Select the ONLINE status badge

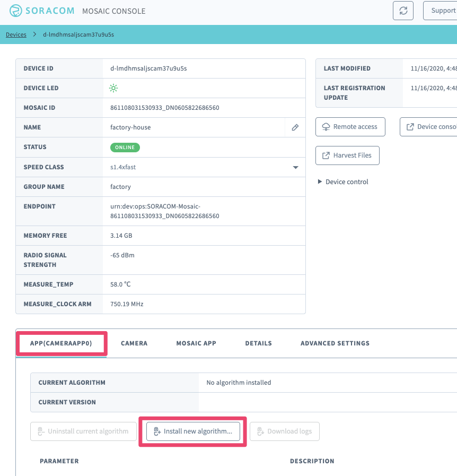[x=125, y=148]
